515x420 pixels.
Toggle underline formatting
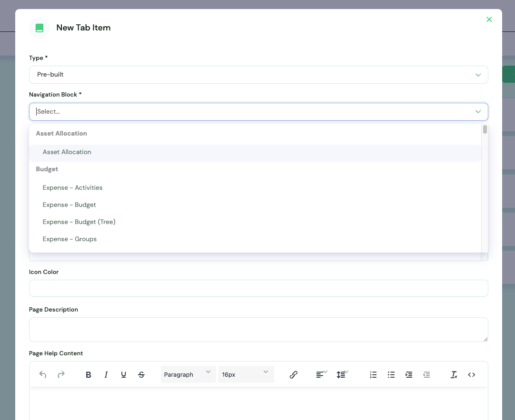123,374
